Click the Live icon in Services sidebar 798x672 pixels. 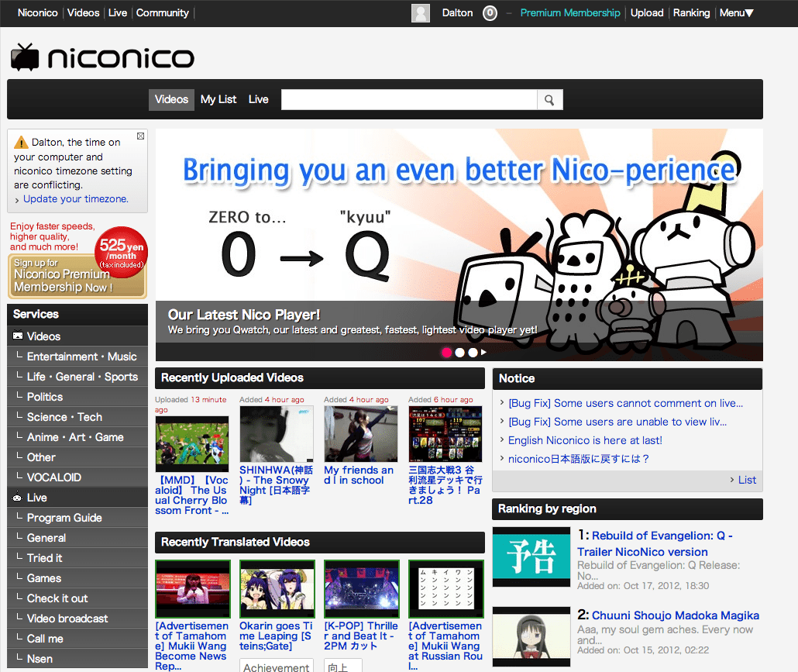pos(17,498)
